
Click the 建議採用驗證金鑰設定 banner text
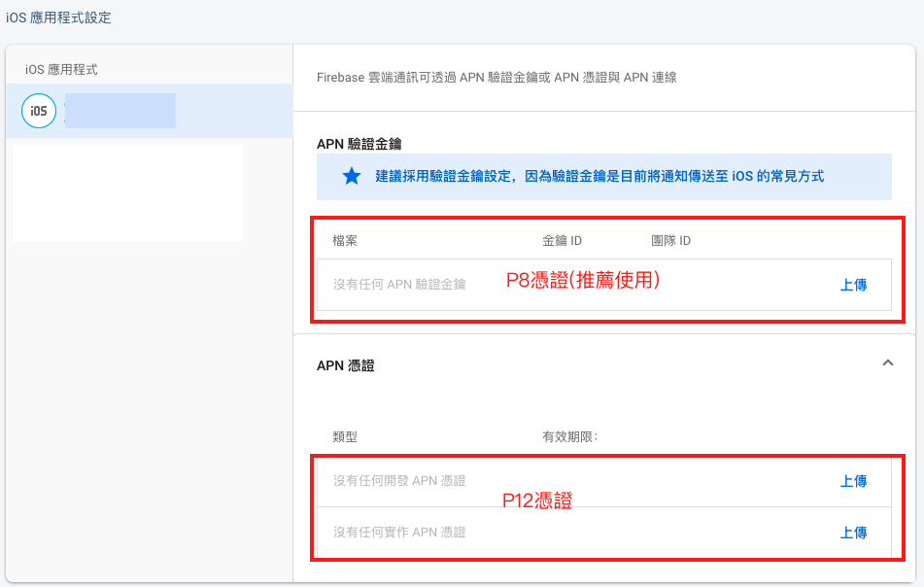tap(599, 176)
